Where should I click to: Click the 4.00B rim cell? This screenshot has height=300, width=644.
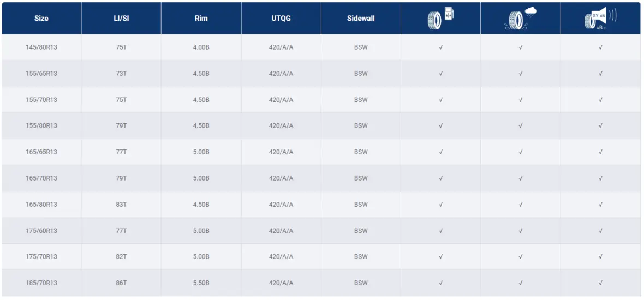pos(201,47)
